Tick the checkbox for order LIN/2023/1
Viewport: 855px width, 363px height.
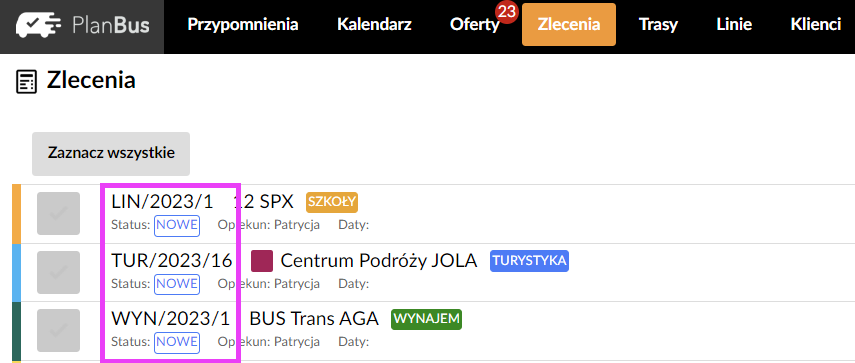click(x=58, y=214)
